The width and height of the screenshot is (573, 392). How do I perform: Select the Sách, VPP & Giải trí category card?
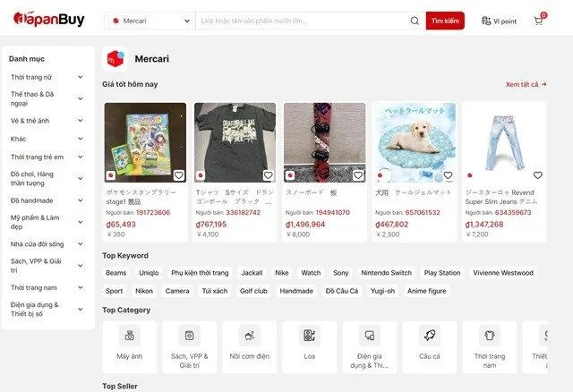click(189, 346)
